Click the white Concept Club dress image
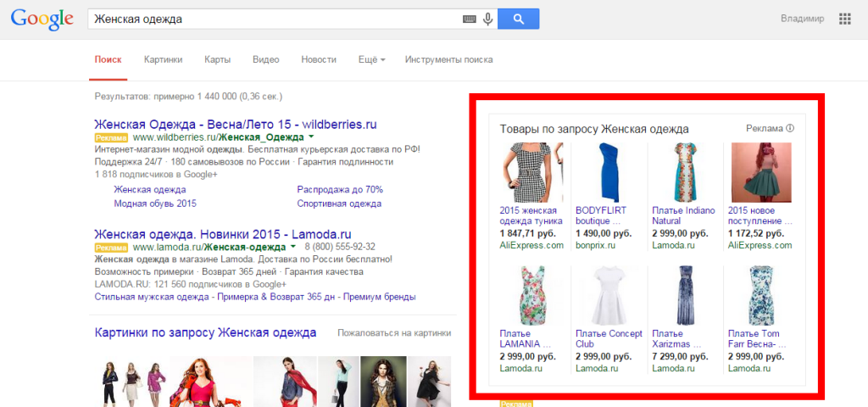 (x=608, y=295)
